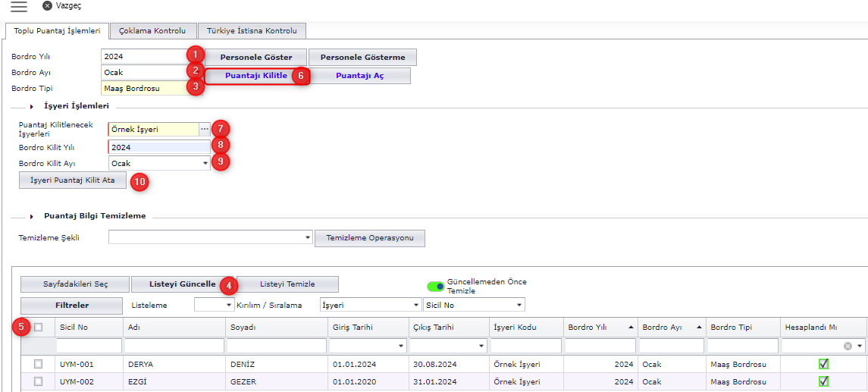868x392 pixels.
Task: Click the Personele Göster button
Action: click(x=255, y=57)
